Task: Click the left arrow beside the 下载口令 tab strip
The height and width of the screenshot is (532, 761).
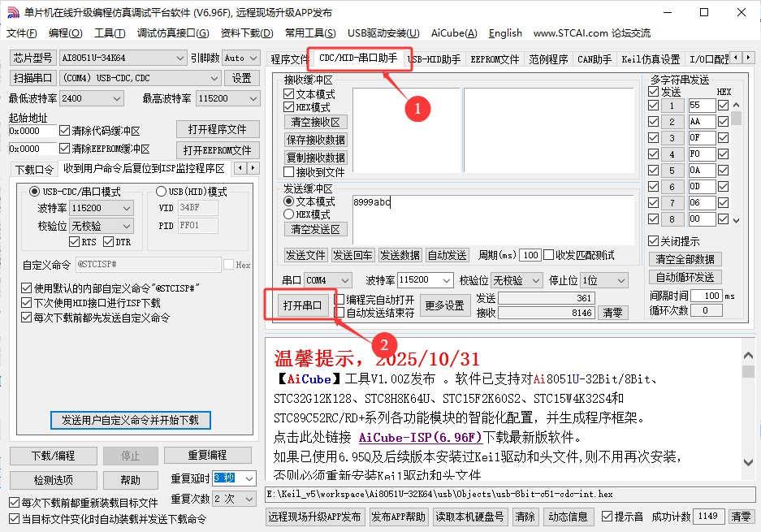Action: click(240, 167)
